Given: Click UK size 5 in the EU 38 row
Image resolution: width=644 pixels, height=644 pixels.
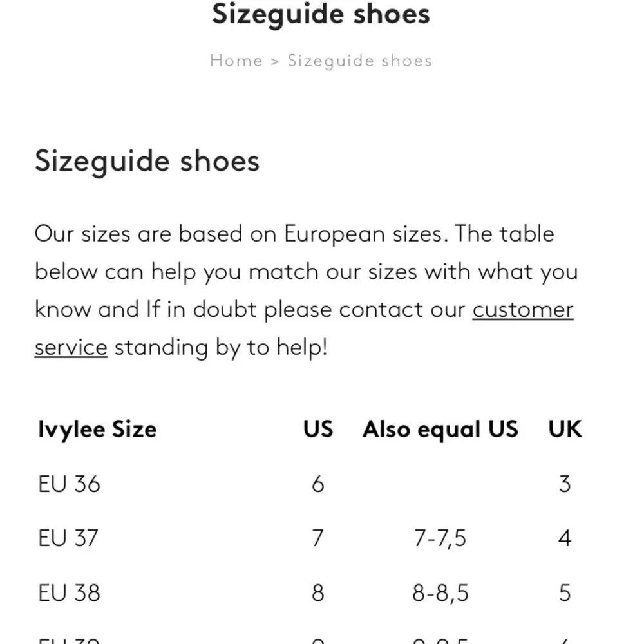Looking at the screenshot, I should point(565,592).
